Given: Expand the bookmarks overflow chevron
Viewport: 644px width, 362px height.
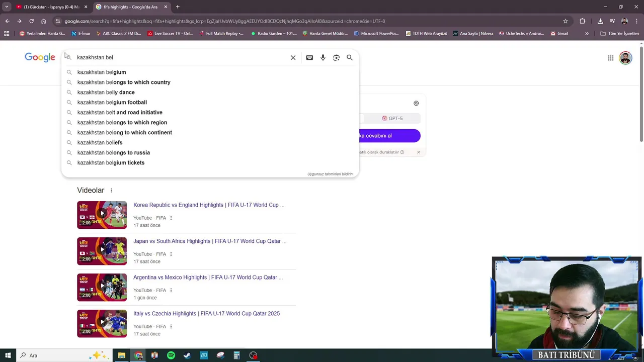Looking at the screenshot, I should [587, 34].
